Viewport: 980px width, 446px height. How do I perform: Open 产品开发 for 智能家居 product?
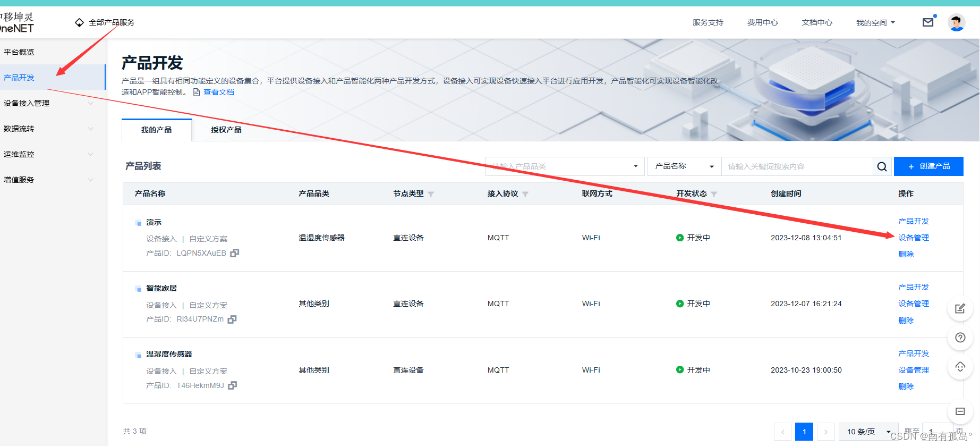click(x=914, y=287)
